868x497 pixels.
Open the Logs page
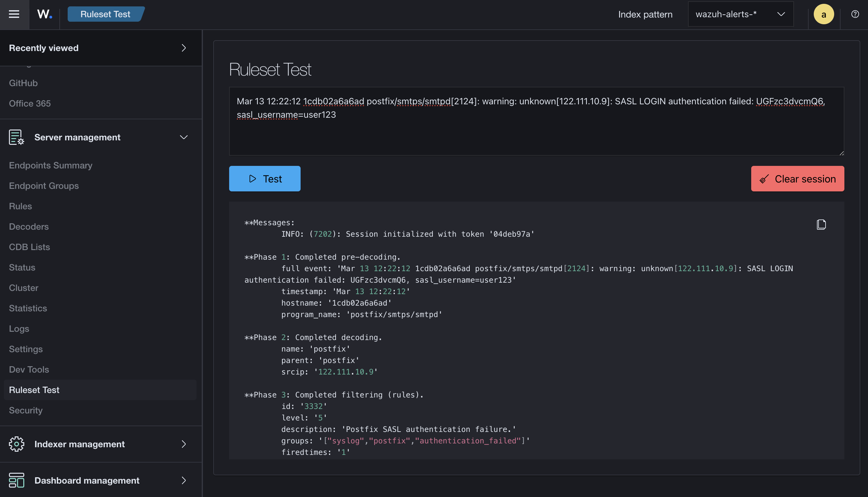(19, 329)
